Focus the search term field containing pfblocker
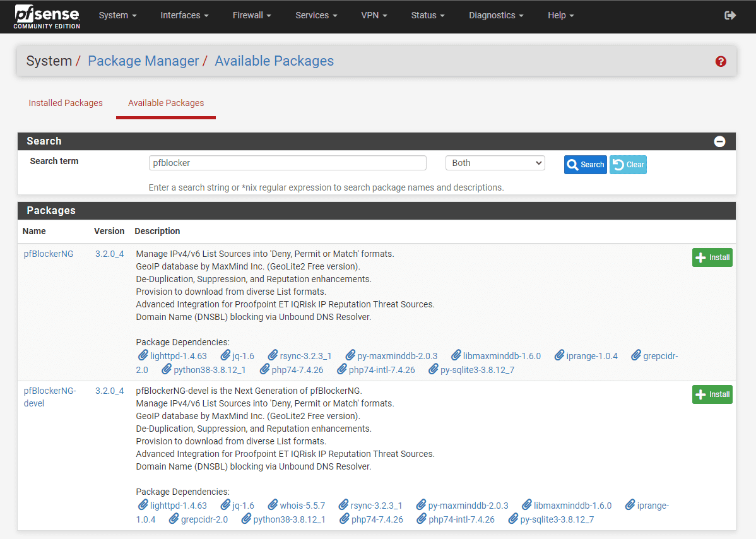This screenshot has height=539, width=756. (287, 163)
